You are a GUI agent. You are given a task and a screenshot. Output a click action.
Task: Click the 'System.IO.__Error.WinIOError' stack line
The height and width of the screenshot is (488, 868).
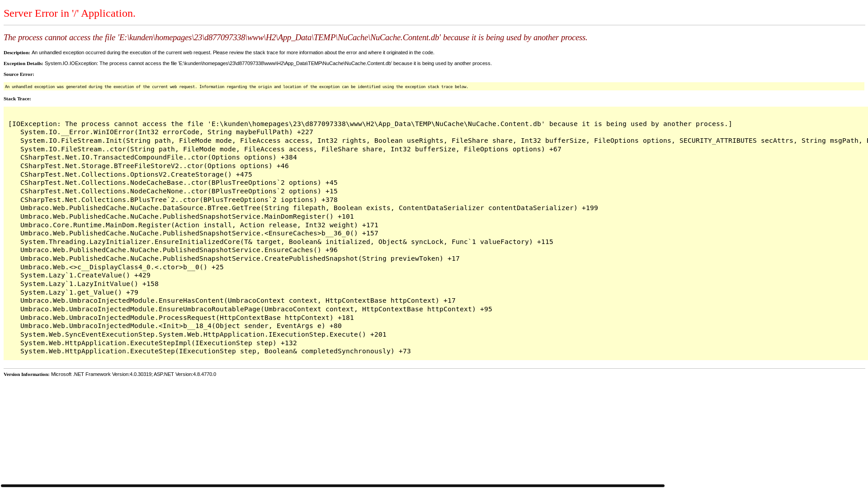[x=167, y=132]
